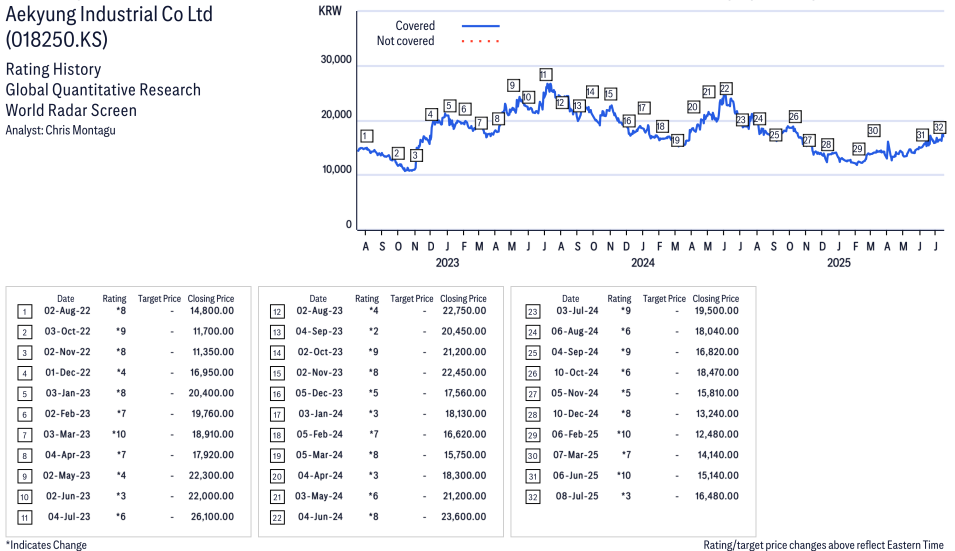955x551 pixels.
Task: Click the Not covered legend label
Action: (405, 41)
